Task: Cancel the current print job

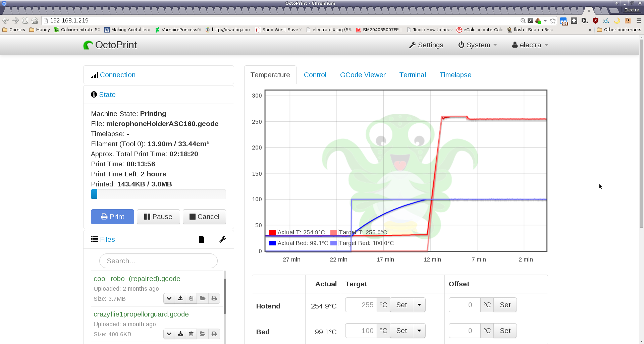Action: (x=204, y=217)
